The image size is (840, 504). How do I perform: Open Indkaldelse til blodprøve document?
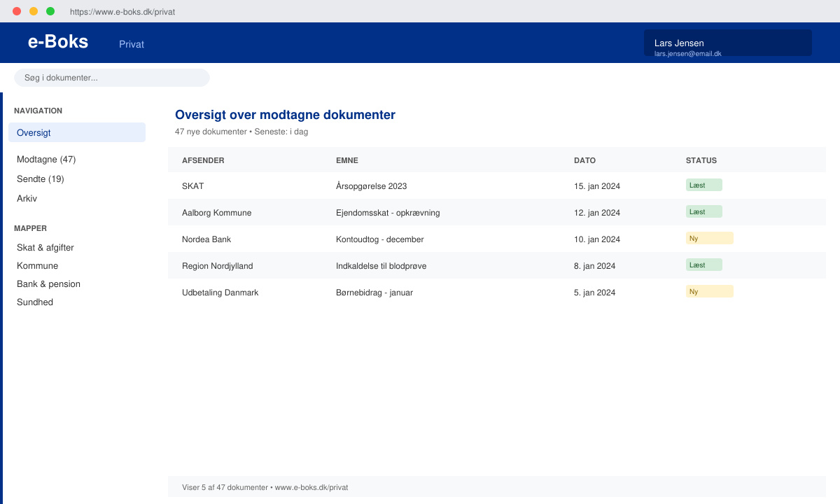pos(381,266)
